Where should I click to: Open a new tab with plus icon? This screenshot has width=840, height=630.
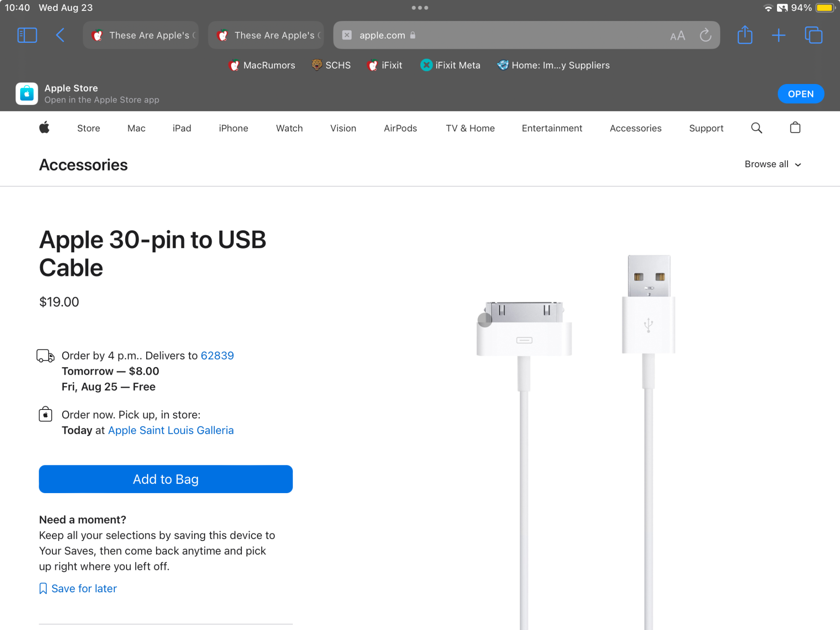[778, 35]
